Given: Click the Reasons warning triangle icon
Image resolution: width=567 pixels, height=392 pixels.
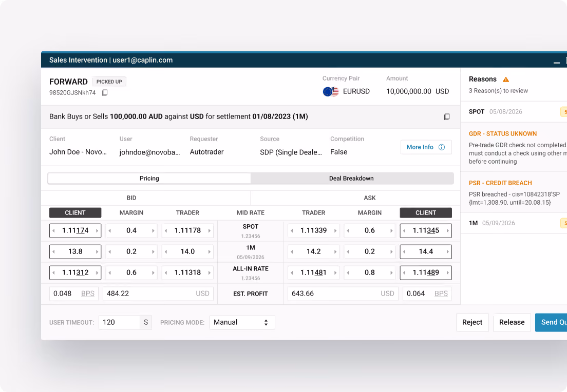Looking at the screenshot, I should click(506, 80).
